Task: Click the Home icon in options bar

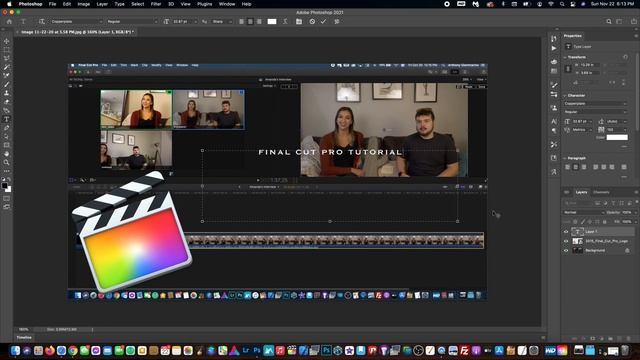Action: [9, 22]
